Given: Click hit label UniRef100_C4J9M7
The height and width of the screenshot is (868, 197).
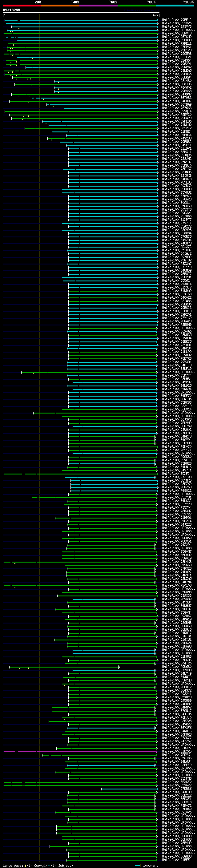Looking at the screenshot, I should 177,94.
